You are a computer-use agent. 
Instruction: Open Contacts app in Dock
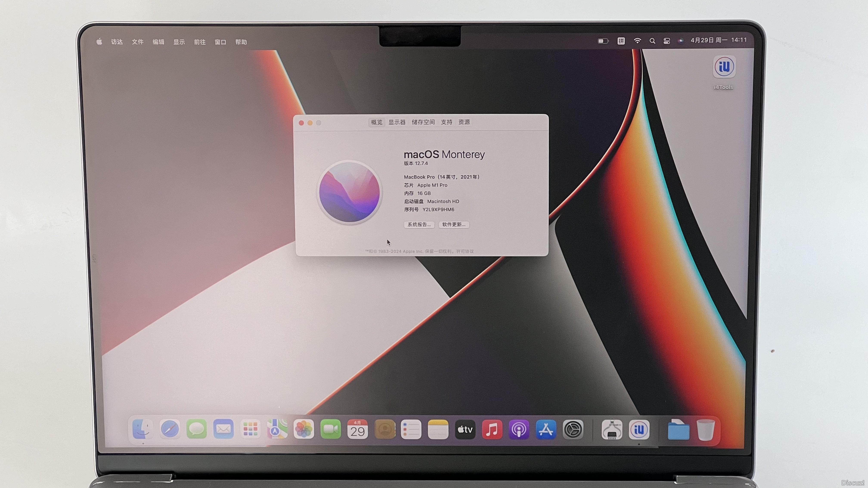[x=384, y=429]
